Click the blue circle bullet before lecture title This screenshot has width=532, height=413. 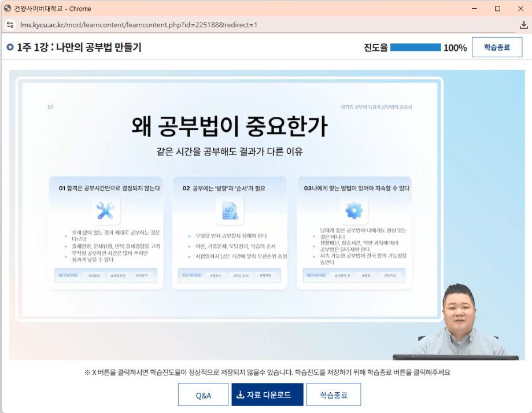pos(10,47)
